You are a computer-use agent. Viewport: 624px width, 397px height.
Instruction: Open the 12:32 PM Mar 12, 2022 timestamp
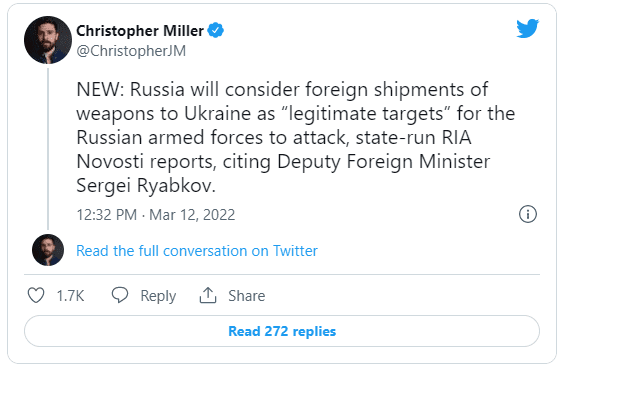pyautogui.click(x=156, y=215)
